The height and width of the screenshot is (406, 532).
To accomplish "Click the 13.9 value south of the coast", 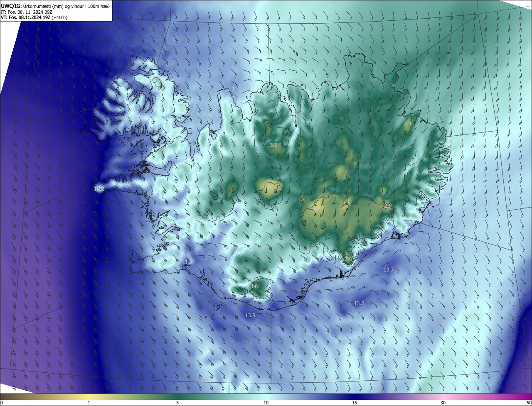I will click(x=250, y=316).
